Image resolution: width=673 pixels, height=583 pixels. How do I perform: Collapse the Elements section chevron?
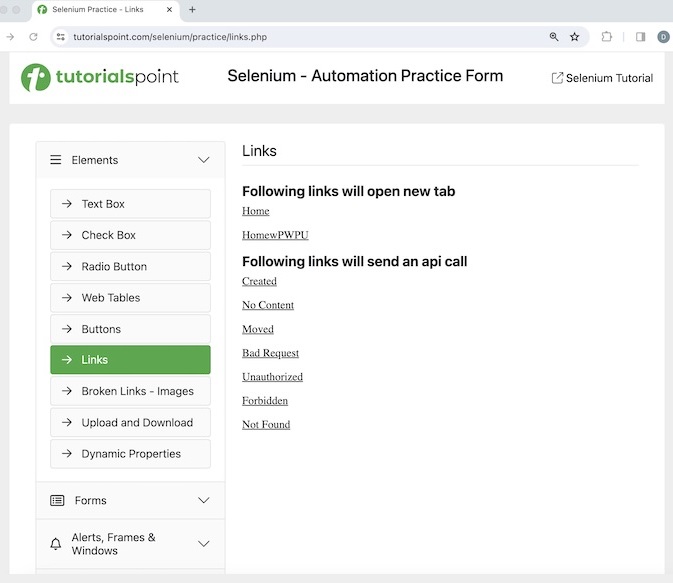click(204, 160)
